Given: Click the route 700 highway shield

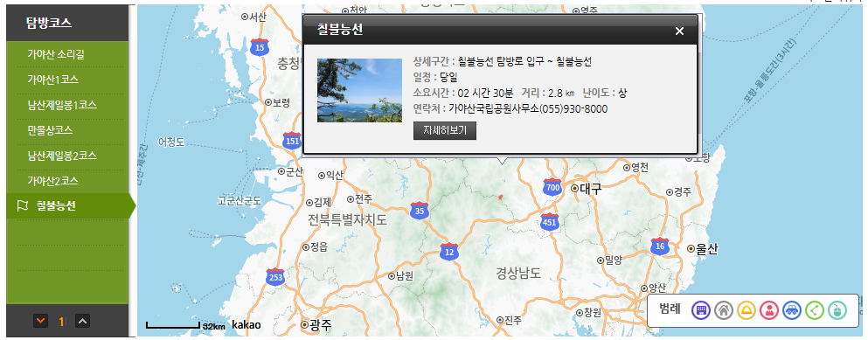Looking at the screenshot, I should pyautogui.click(x=552, y=187).
